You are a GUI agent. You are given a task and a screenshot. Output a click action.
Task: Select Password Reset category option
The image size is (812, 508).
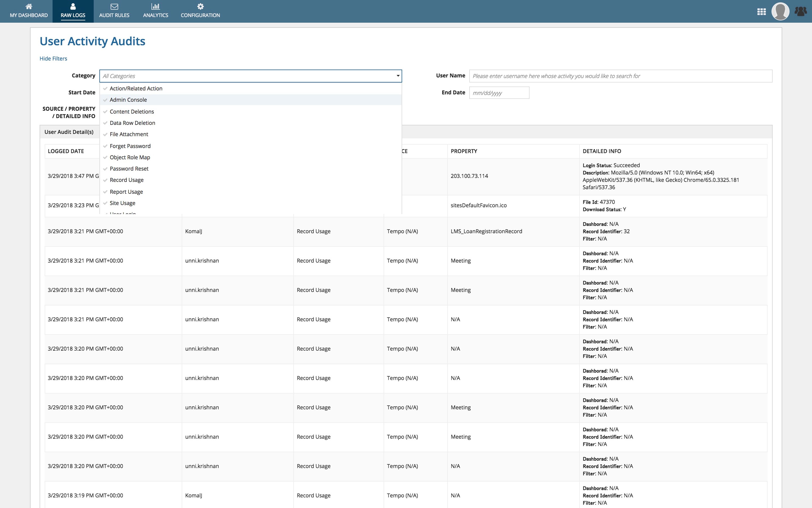point(250,169)
